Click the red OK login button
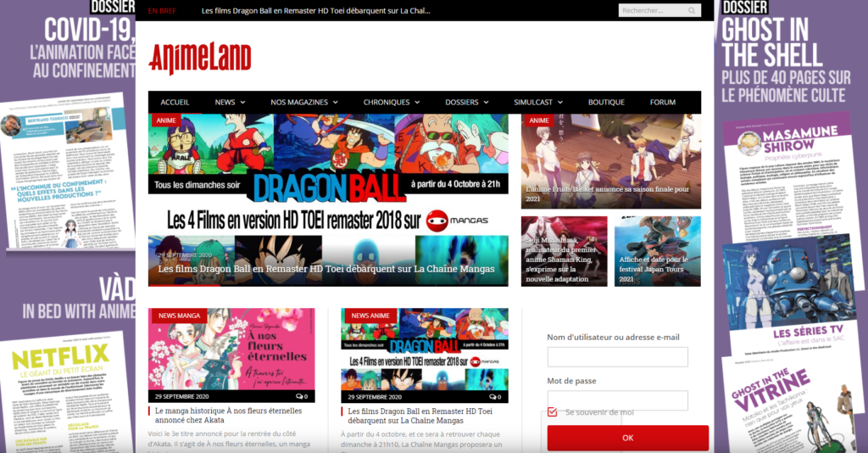 pyautogui.click(x=628, y=438)
